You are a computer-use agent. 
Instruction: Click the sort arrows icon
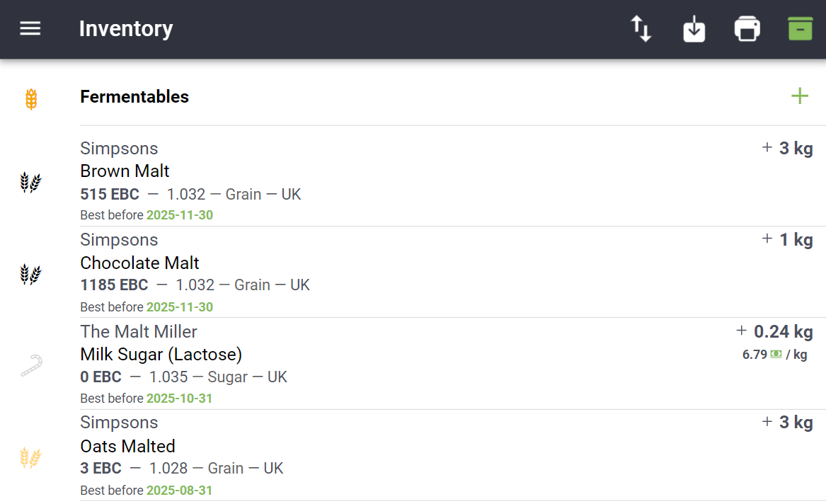[x=641, y=29]
